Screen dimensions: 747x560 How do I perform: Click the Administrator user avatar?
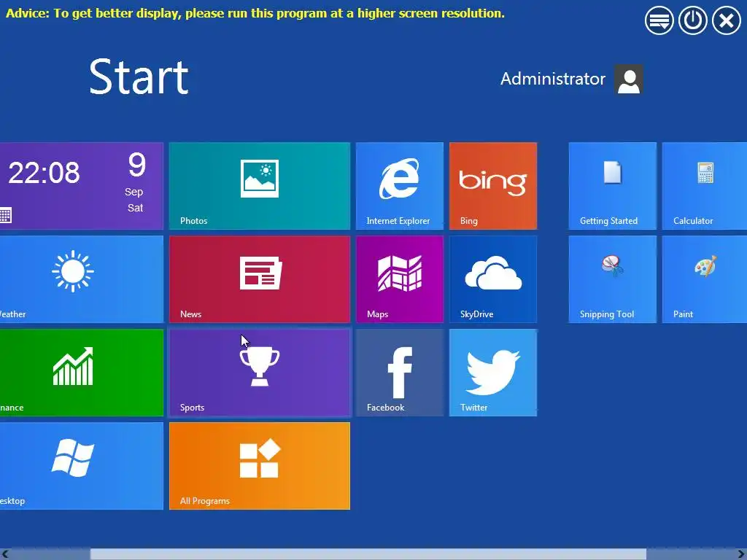(x=629, y=79)
